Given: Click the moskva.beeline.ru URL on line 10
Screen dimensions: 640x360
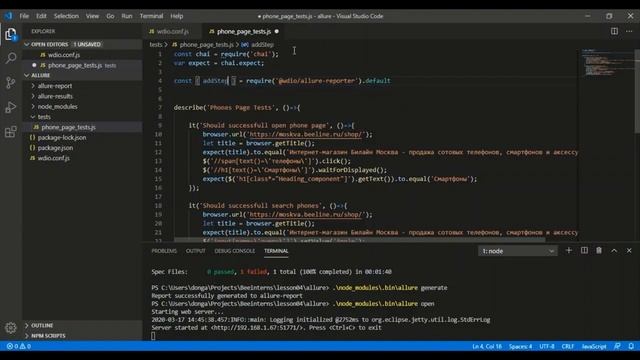Looking at the screenshot, I should click(305, 134).
